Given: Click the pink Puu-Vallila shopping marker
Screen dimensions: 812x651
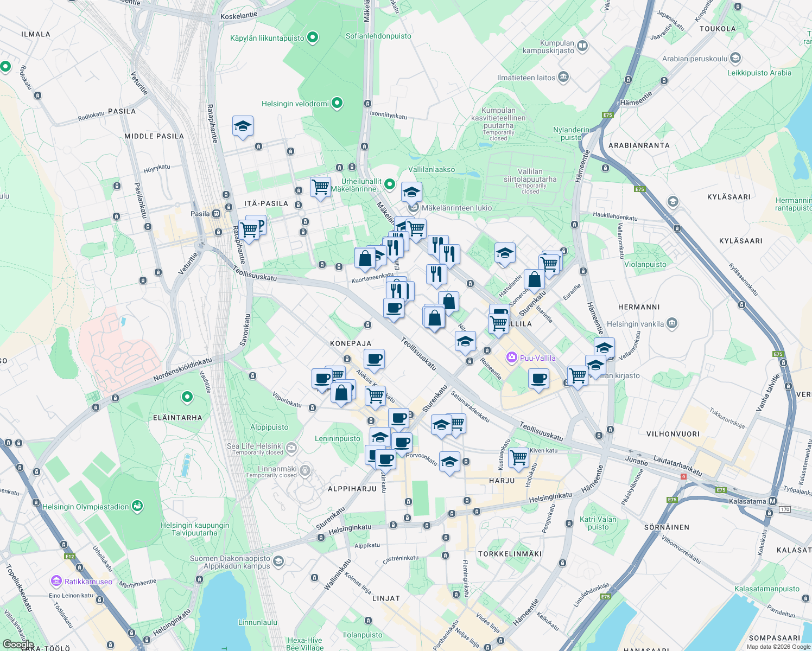Looking at the screenshot, I should click(511, 358).
